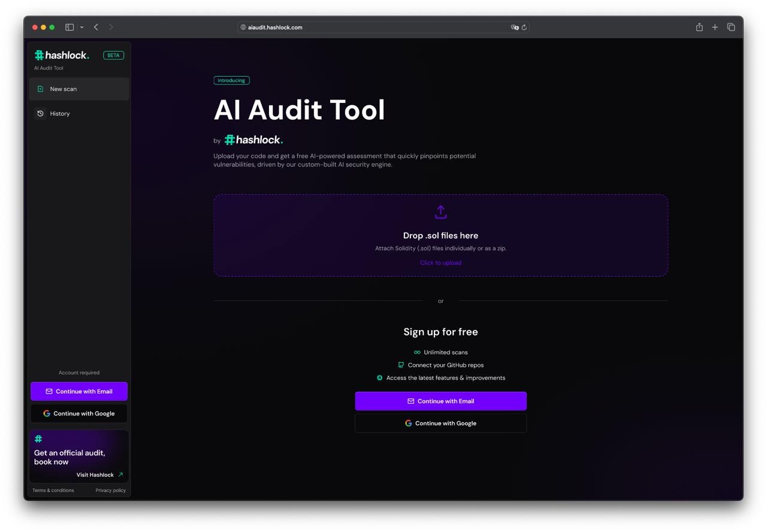Click 'Connect your GitHub repos' text
This screenshot has height=532, width=767.
(446, 365)
